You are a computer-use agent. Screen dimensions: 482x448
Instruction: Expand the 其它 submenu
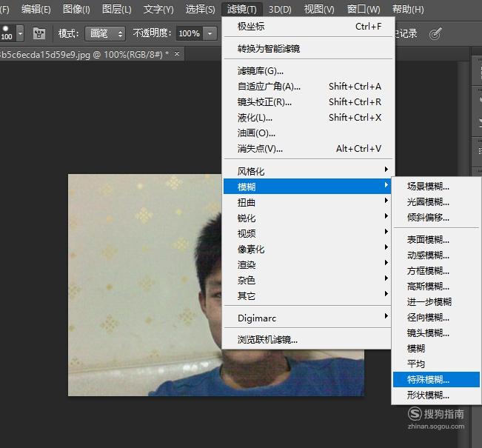point(307,295)
